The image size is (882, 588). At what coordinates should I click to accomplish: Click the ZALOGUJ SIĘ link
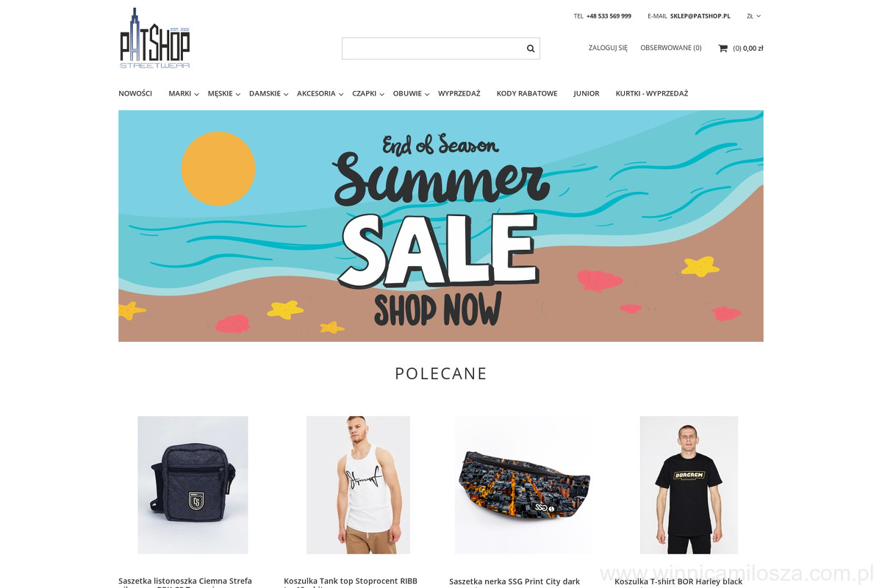(x=608, y=48)
